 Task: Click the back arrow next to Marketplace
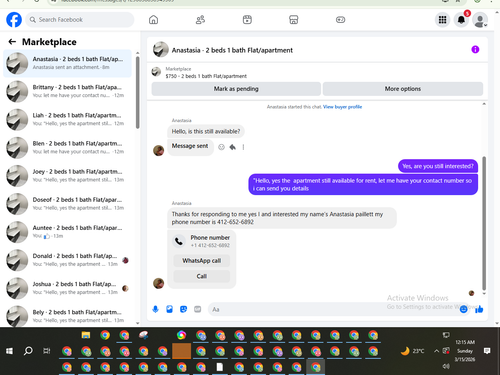12,42
